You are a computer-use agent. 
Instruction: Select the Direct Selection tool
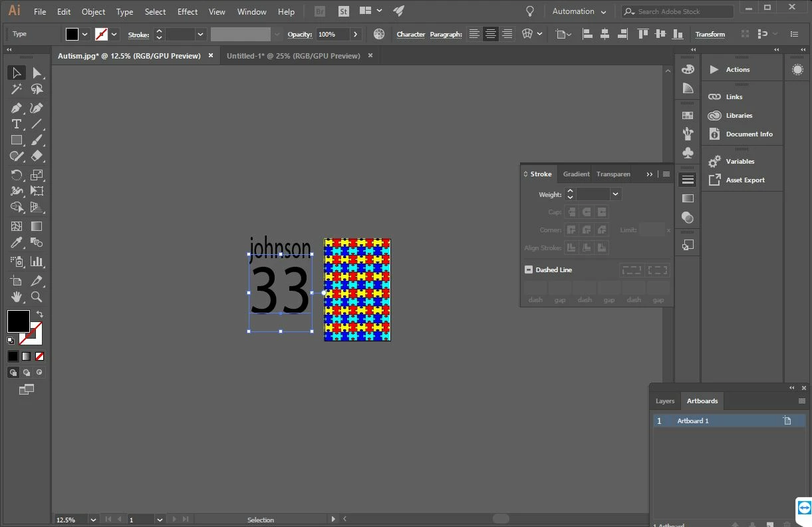click(37, 73)
